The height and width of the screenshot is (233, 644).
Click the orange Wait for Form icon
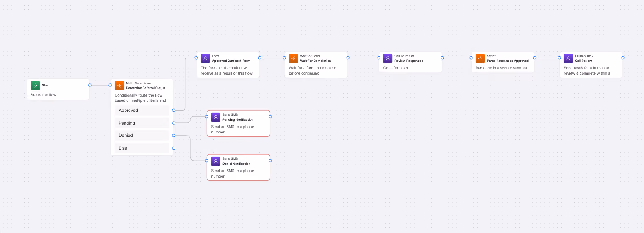pos(293,58)
